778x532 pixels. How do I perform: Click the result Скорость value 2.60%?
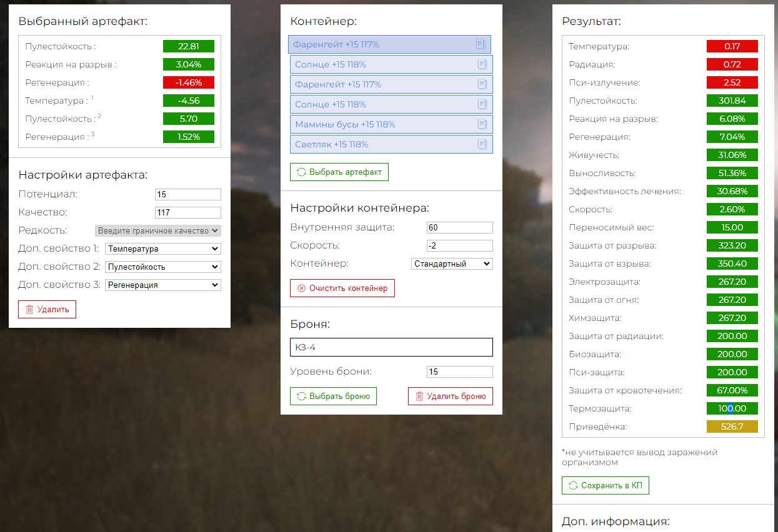(x=732, y=209)
